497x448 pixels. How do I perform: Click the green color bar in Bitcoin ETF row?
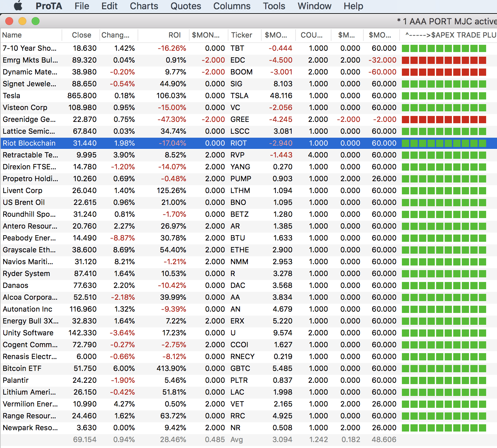coord(444,369)
